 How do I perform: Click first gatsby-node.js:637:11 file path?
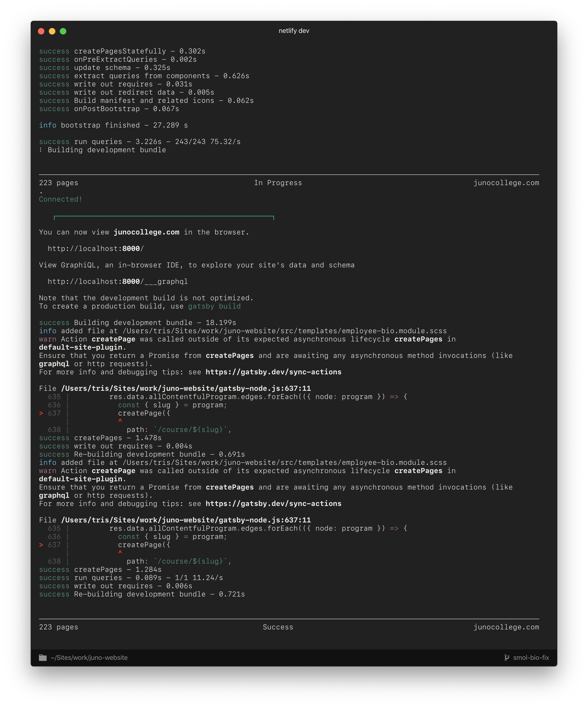point(186,389)
